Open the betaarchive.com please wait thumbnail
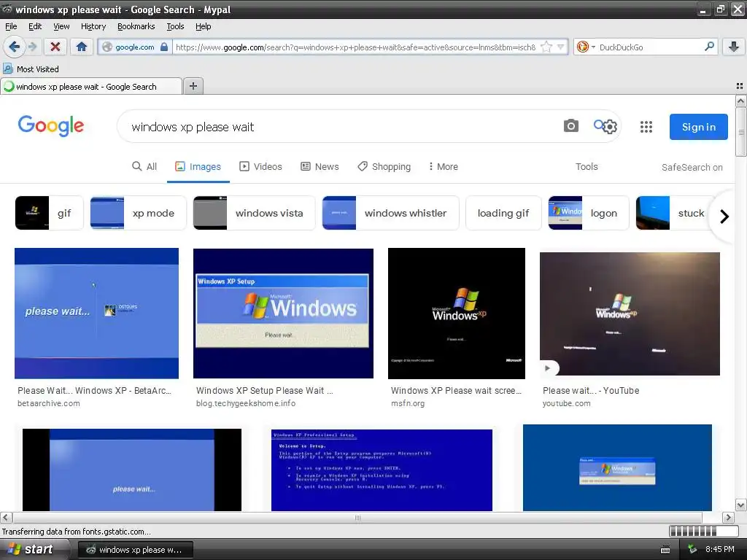The image size is (747, 560). (97, 314)
